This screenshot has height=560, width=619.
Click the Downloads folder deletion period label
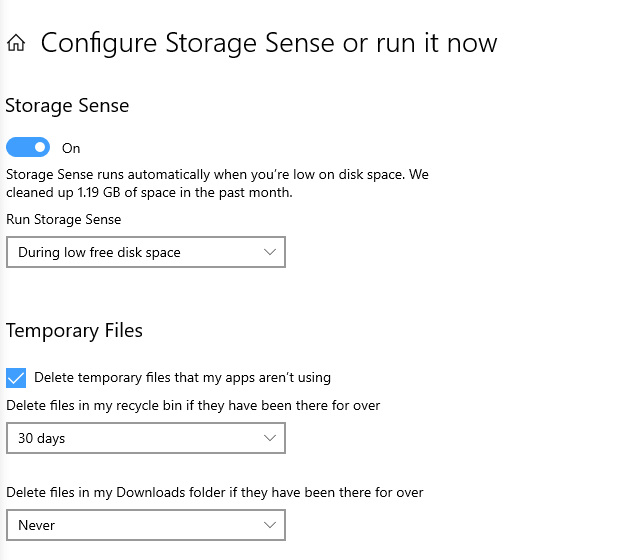[x=214, y=492]
